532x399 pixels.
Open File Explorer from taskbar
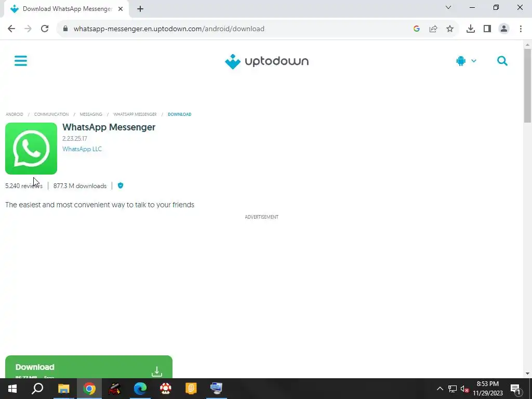[63, 389]
